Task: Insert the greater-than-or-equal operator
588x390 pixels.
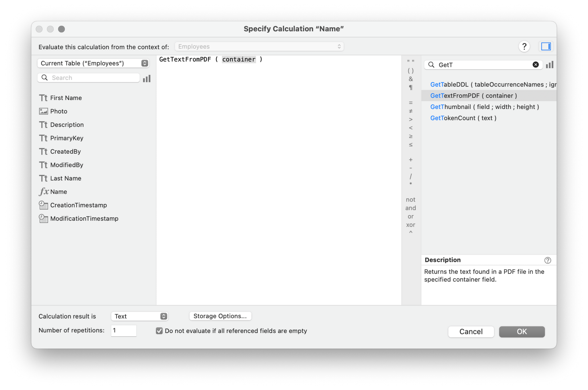Action: [x=410, y=136]
